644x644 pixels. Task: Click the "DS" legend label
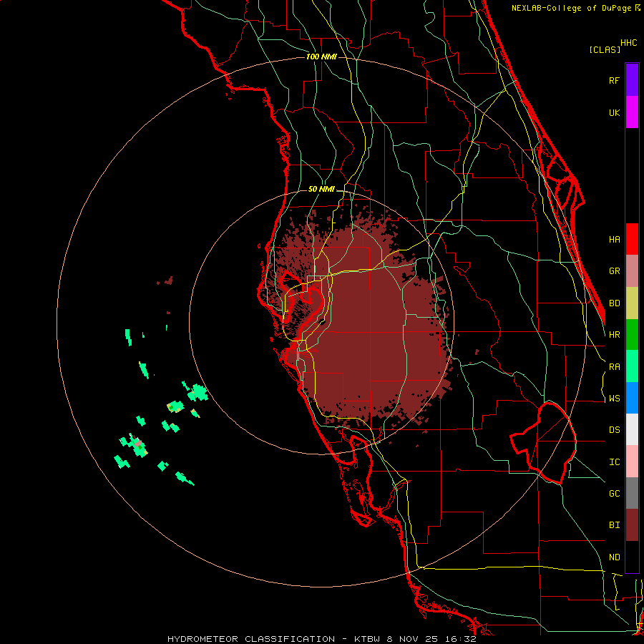tap(615, 430)
